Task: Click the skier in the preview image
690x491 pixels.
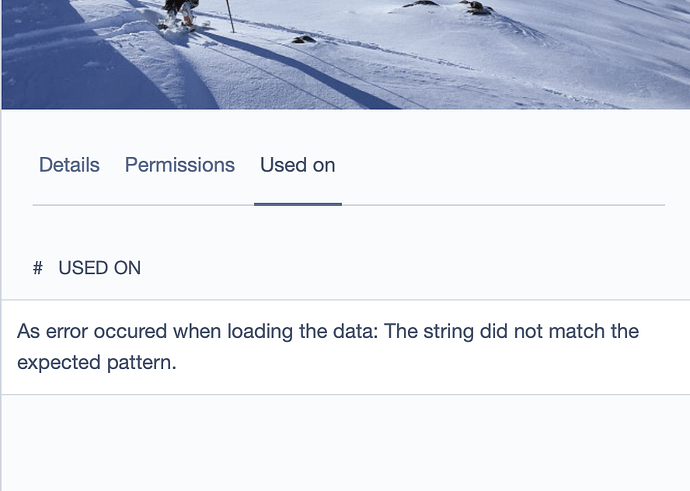Action: (x=178, y=14)
